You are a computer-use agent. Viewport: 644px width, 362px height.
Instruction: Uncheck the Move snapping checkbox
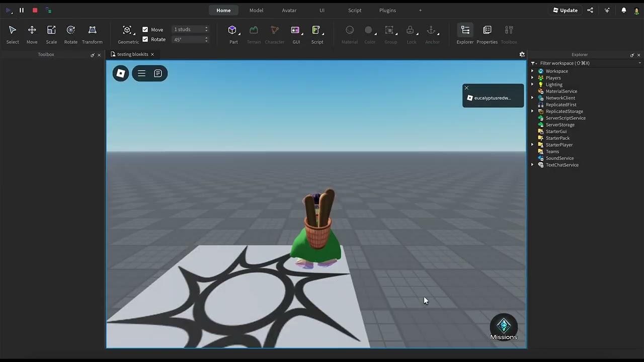pos(145,30)
